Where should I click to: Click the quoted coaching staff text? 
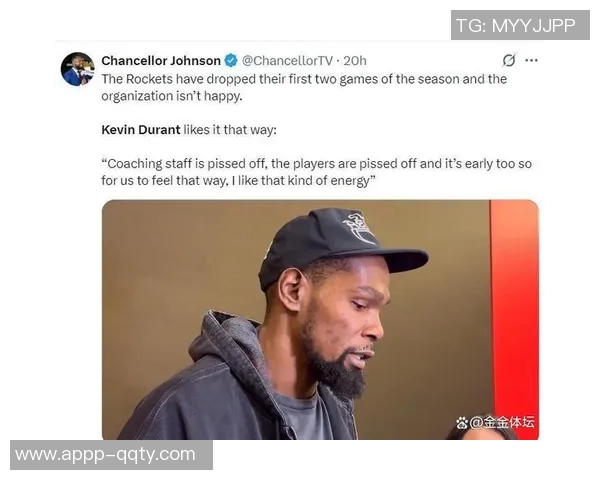pos(316,172)
